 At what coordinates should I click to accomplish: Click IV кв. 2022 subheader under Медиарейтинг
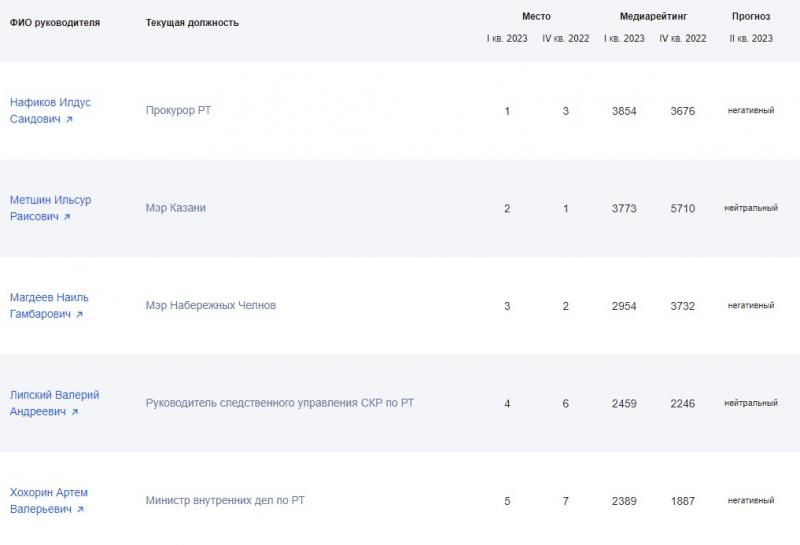[683, 38]
